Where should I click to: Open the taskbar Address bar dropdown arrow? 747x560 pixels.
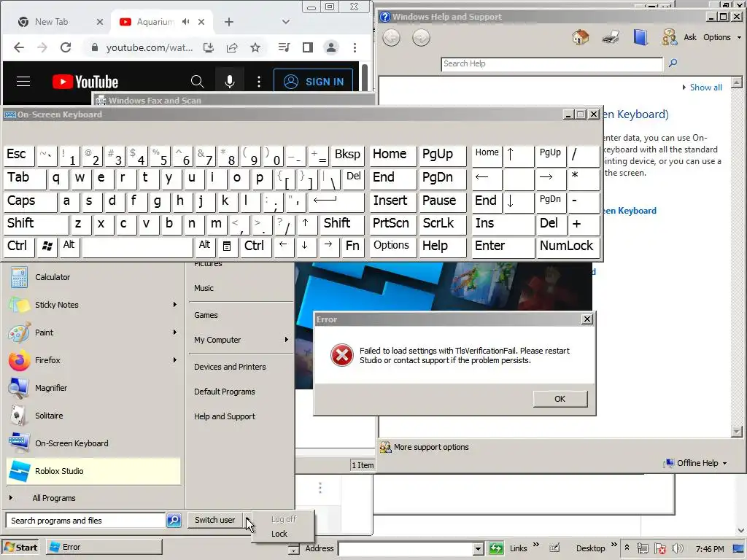[x=479, y=548]
